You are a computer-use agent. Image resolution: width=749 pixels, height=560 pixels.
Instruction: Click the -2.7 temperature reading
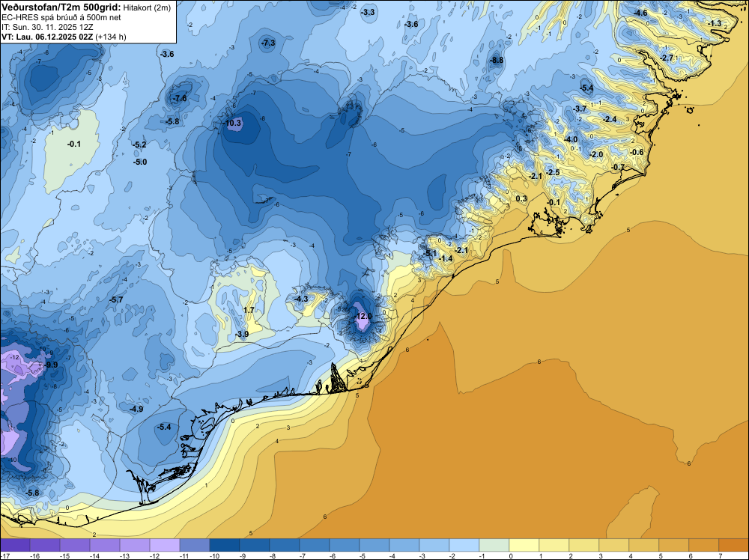tap(667, 58)
